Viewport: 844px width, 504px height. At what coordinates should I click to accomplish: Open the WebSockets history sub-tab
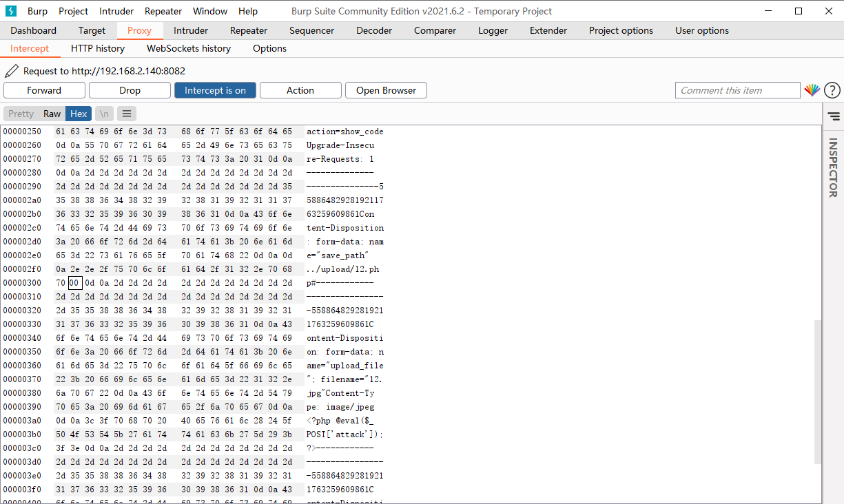click(189, 48)
